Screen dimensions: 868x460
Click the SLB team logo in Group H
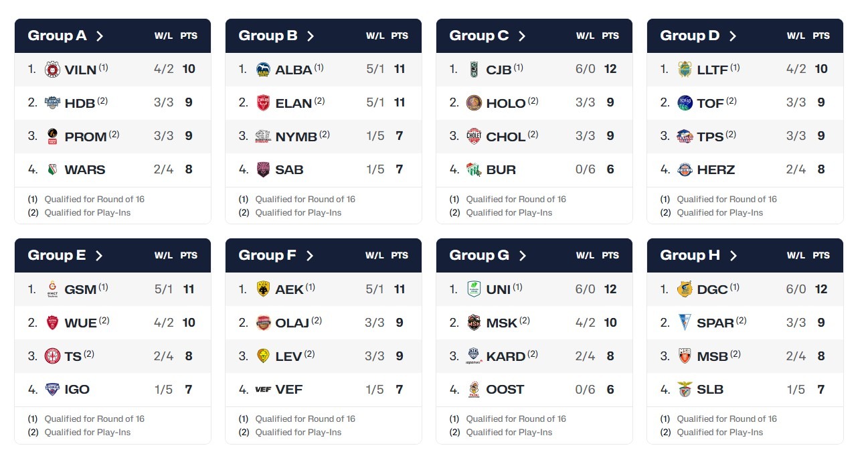(x=685, y=389)
